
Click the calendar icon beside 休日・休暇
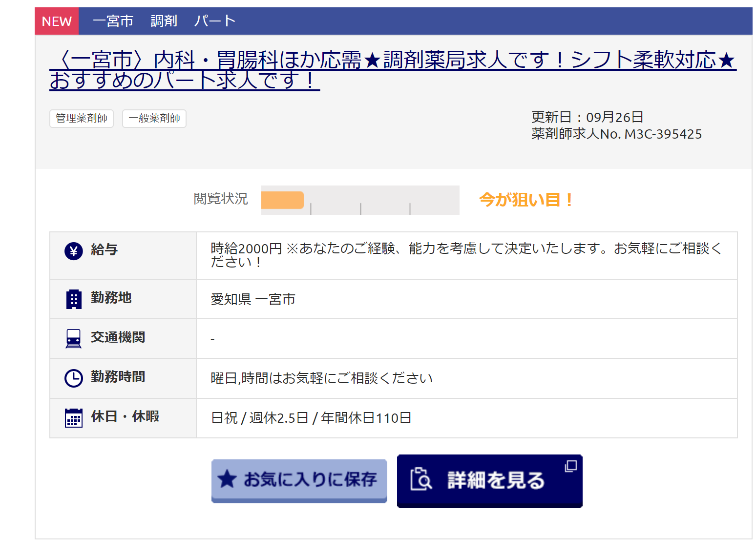(x=74, y=418)
